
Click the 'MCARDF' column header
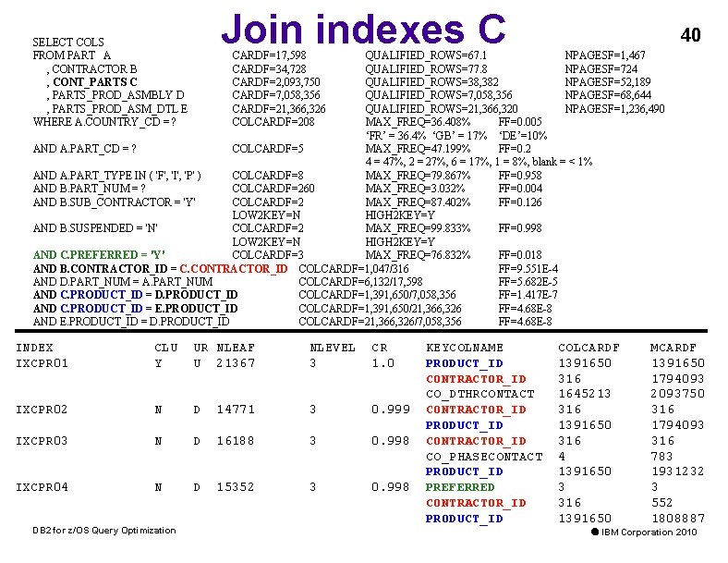[x=673, y=348]
